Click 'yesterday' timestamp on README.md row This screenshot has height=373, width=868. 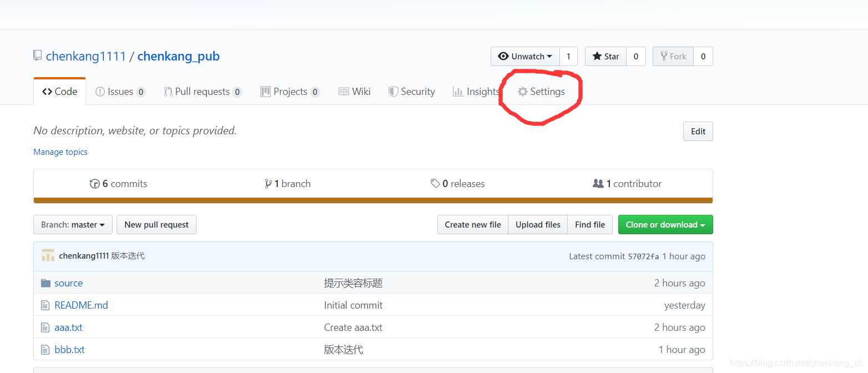[x=685, y=305]
